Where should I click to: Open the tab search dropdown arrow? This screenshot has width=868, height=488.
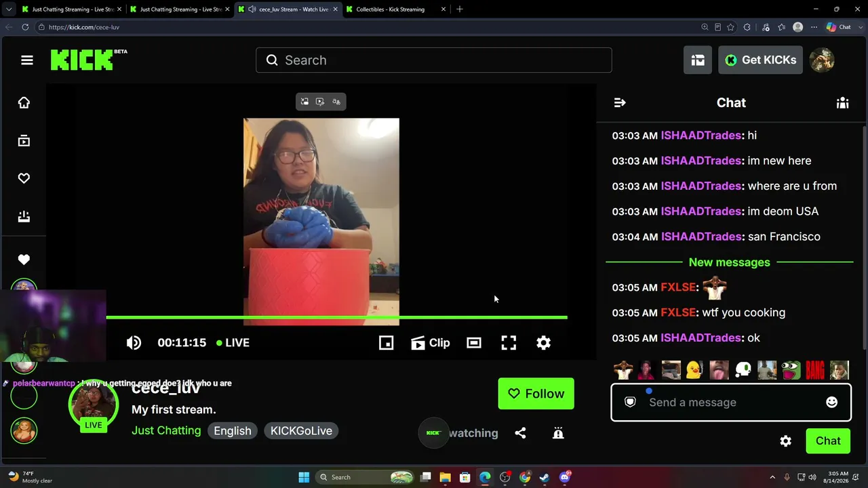click(8, 9)
